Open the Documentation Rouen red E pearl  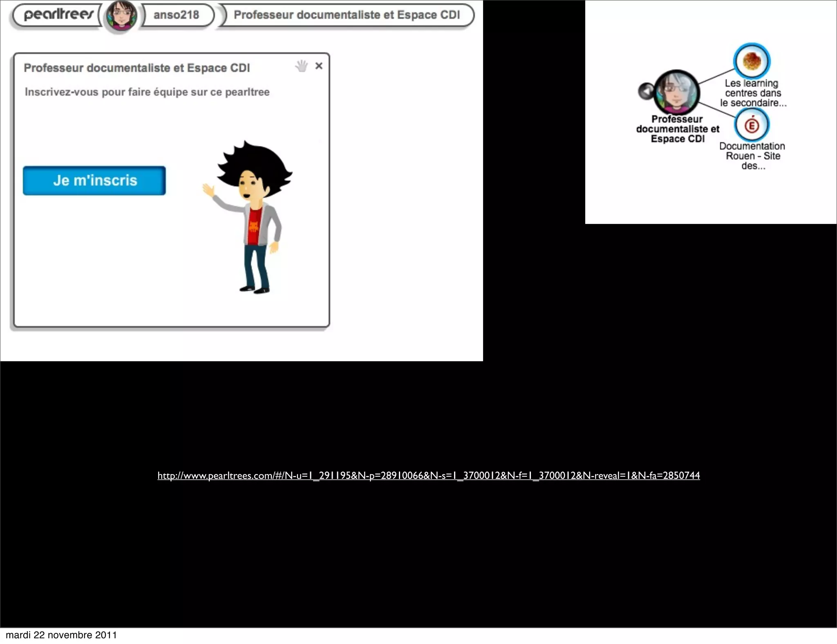[x=752, y=125]
